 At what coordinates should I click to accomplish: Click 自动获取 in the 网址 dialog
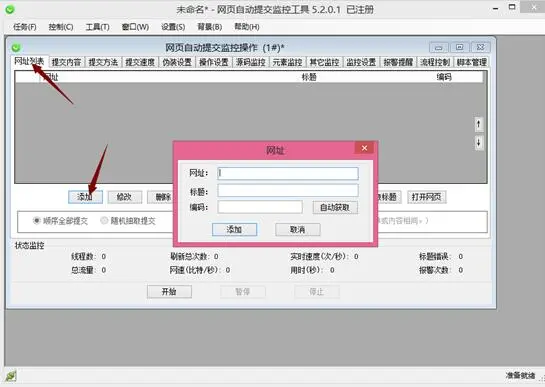tap(335, 208)
